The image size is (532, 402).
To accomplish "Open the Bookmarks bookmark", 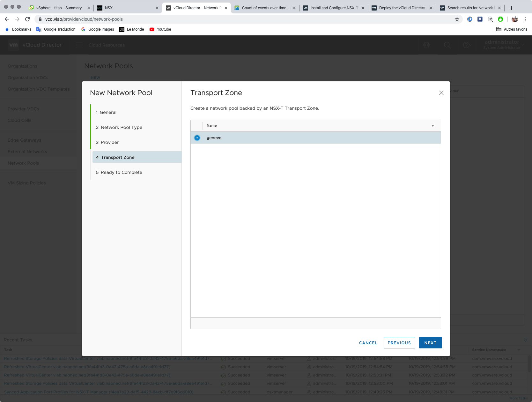I will tap(18, 29).
